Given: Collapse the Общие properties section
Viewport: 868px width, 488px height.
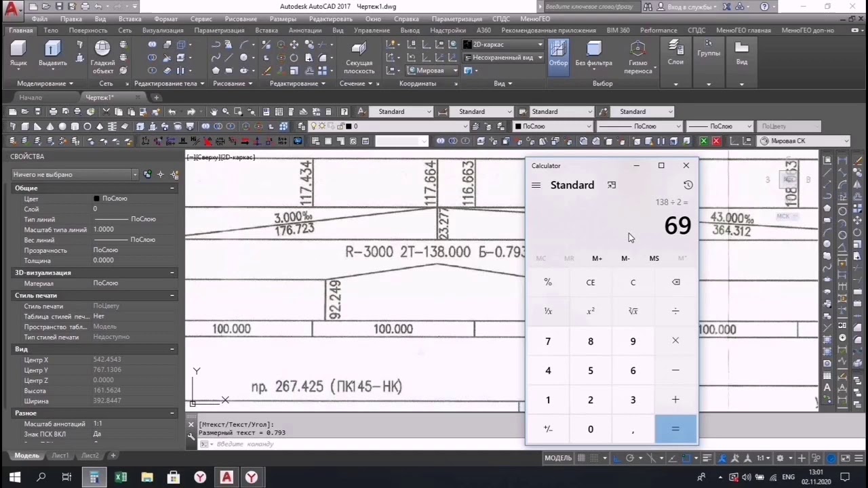Looking at the screenshot, I should [x=172, y=188].
